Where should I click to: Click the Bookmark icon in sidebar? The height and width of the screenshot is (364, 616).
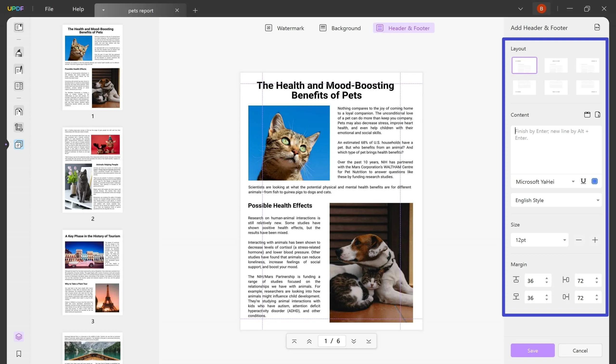coord(19,354)
